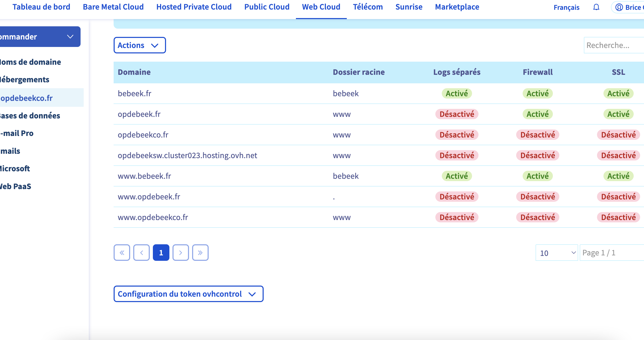Select opdebeekco.fr in the sidebar

(27, 98)
